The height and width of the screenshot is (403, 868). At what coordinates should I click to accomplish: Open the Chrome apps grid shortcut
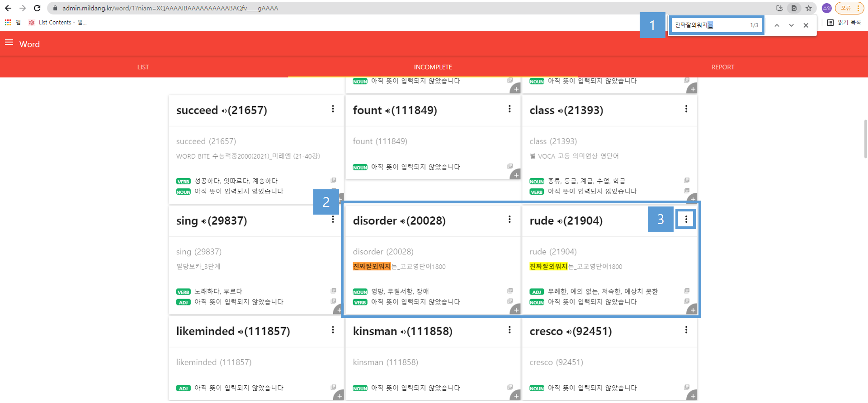coord(8,22)
